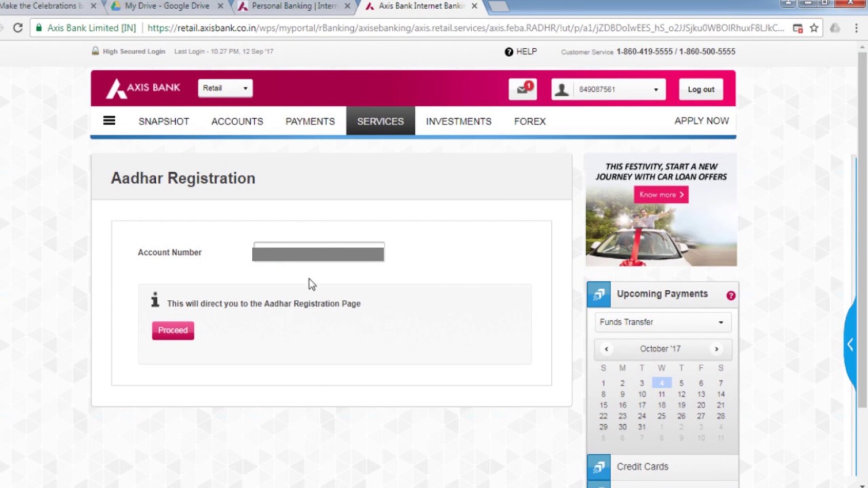
Task: Expand the blue side panel arrow
Action: 850,344
